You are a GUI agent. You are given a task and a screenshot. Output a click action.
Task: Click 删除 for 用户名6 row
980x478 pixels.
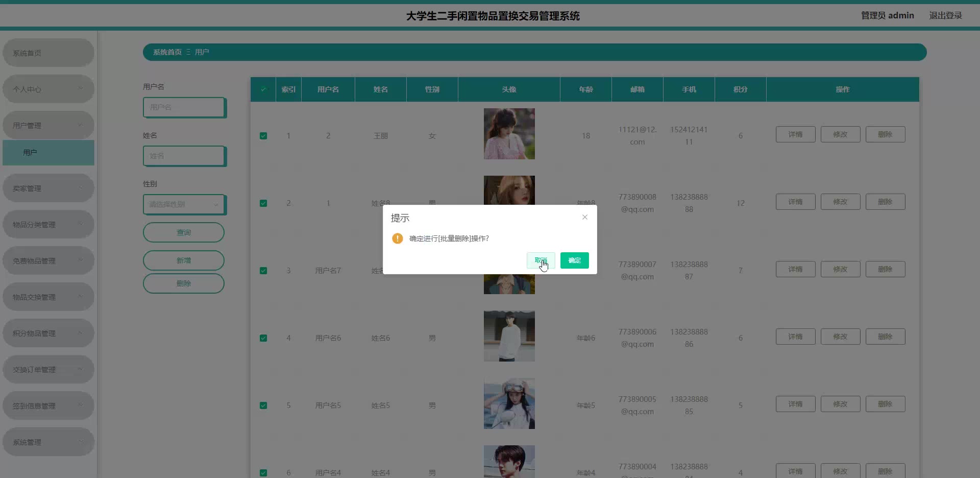(x=886, y=337)
